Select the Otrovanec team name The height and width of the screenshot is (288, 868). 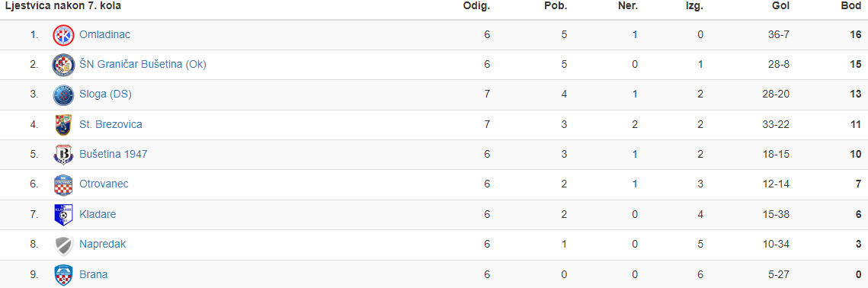(104, 184)
